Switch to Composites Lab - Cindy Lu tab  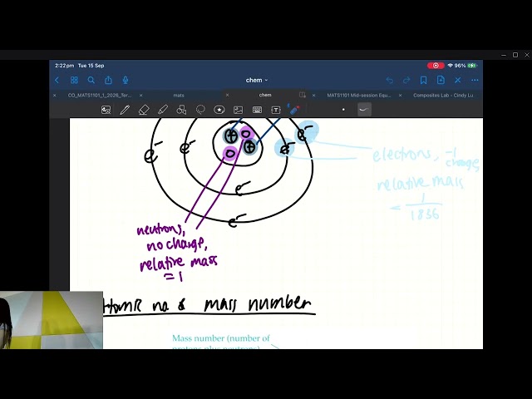(x=443, y=96)
